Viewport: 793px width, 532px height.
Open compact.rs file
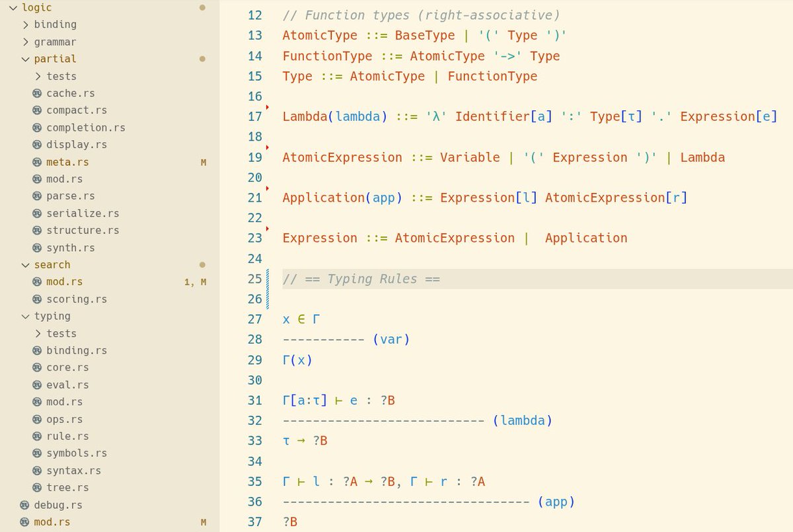(77, 110)
